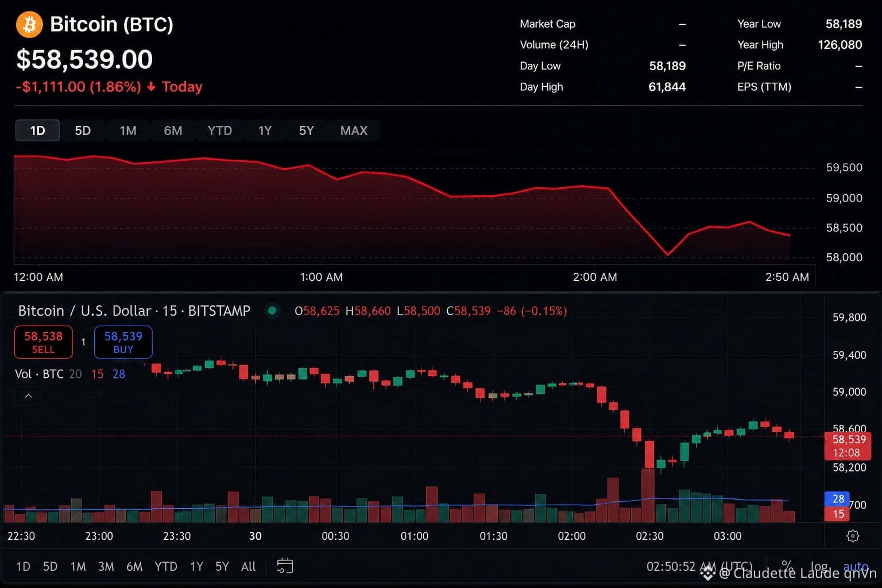Image resolution: width=882 pixels, height=588 pixels.
Task: Click the $58,539.00 price heading
Action: (84, 60)
